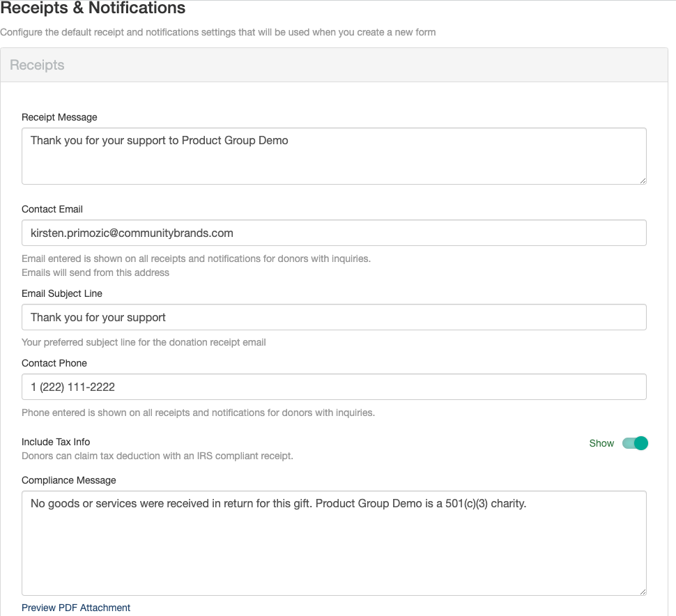The image size is (676, 616).
Task: Select the Email Subject Line input
Action: [x=334, y=317]
